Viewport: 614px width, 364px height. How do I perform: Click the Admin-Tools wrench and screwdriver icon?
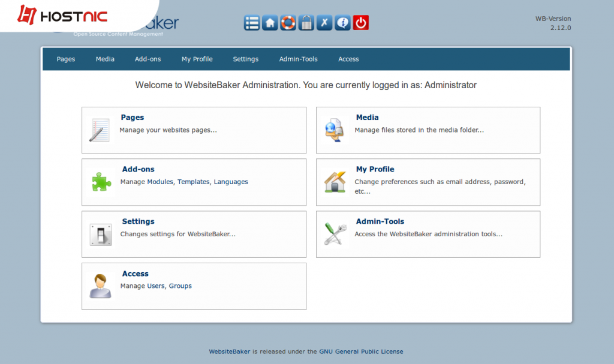(335, 234)
